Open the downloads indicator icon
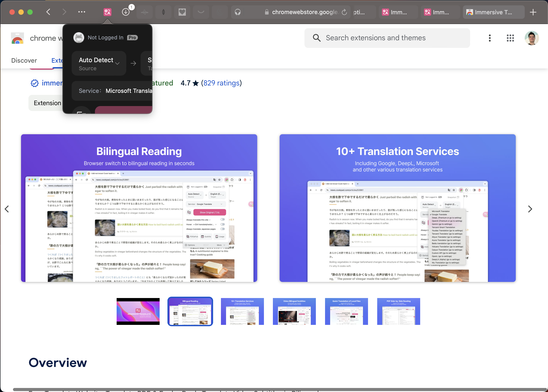Viewport: 548px width, 392px height. click(126, 12)
